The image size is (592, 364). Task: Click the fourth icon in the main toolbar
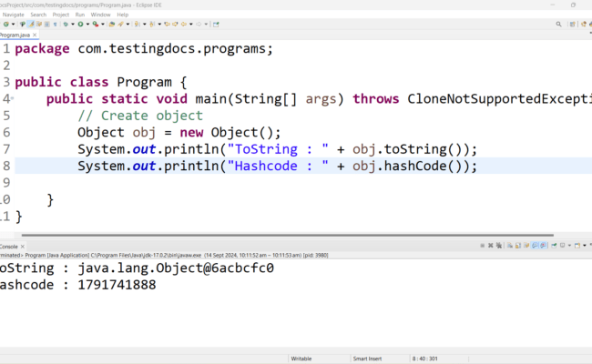39,25
